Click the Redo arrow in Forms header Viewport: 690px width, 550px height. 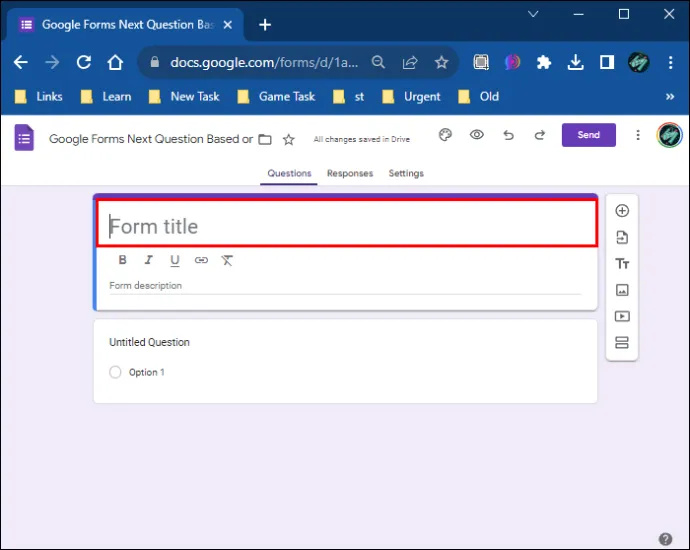(540, 135)
